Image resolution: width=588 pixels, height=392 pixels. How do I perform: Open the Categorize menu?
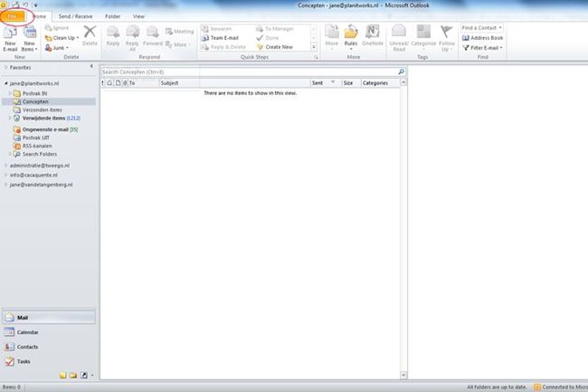423,37
